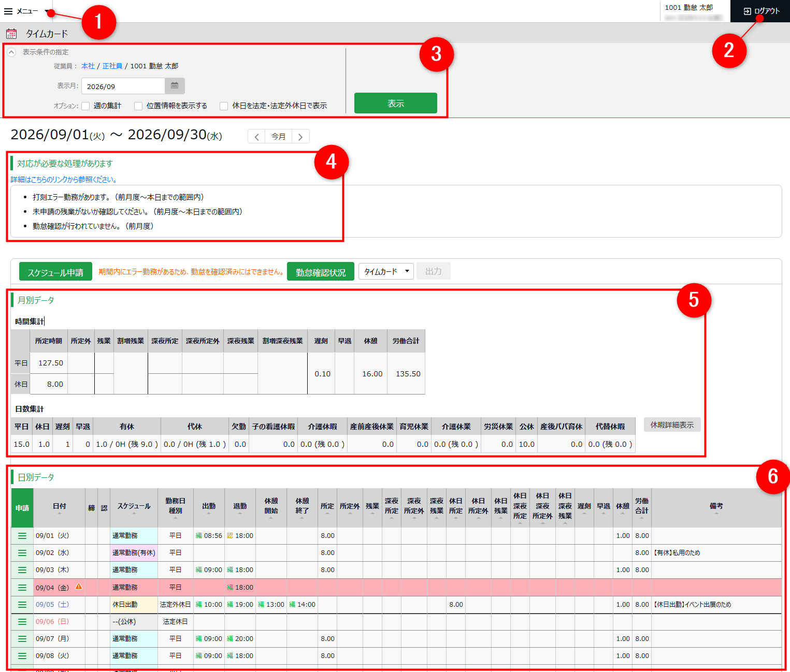Click the 表示月 input field showing 2026/09
The width and height of the screenshot is (790, 672).
123,86
